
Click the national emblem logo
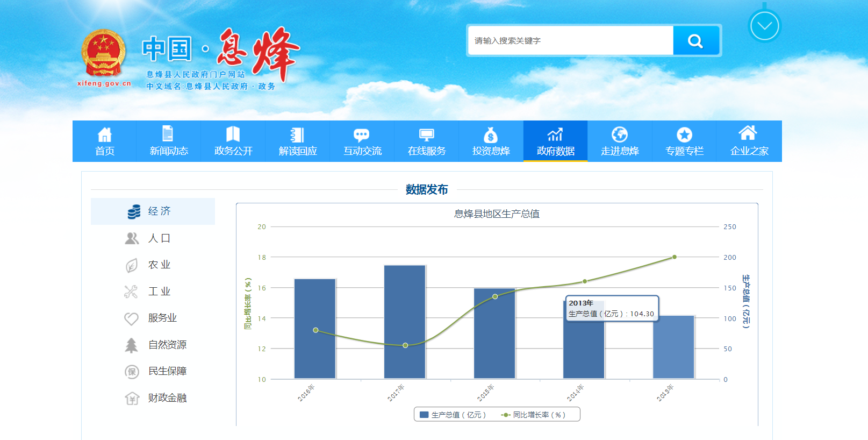pos(104,54)
